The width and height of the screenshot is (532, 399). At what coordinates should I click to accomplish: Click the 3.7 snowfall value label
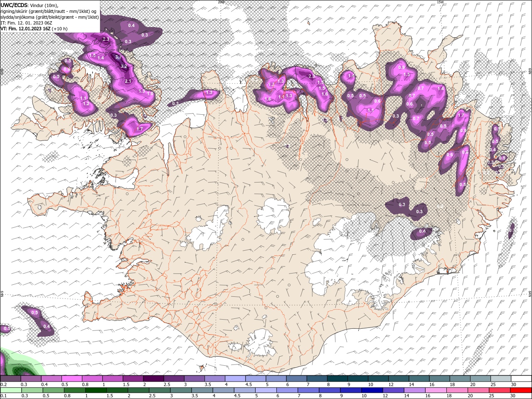pyautogui.click(x=118, y=57)
